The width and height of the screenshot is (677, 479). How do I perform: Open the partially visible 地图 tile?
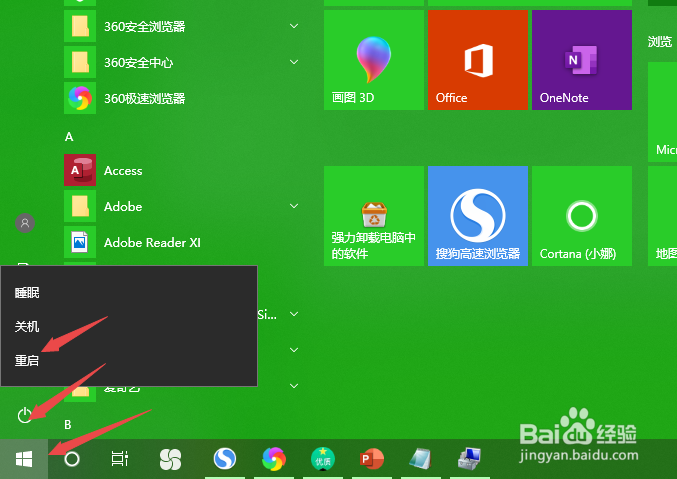(663, 216)
